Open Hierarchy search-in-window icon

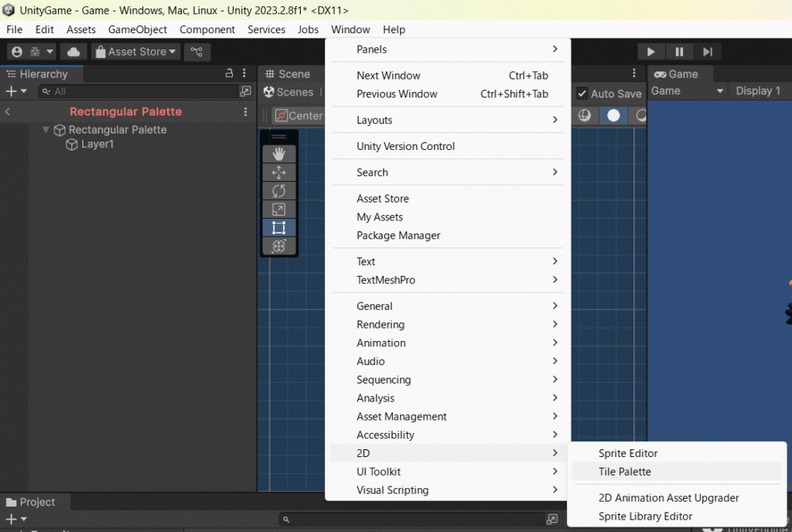(x=245, y=91)
